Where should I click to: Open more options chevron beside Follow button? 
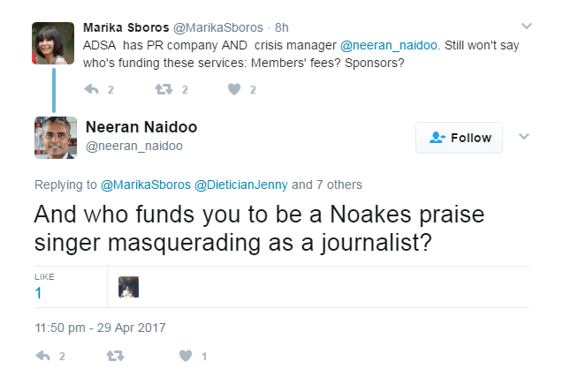pyautogui.click(x=522, y=137)
